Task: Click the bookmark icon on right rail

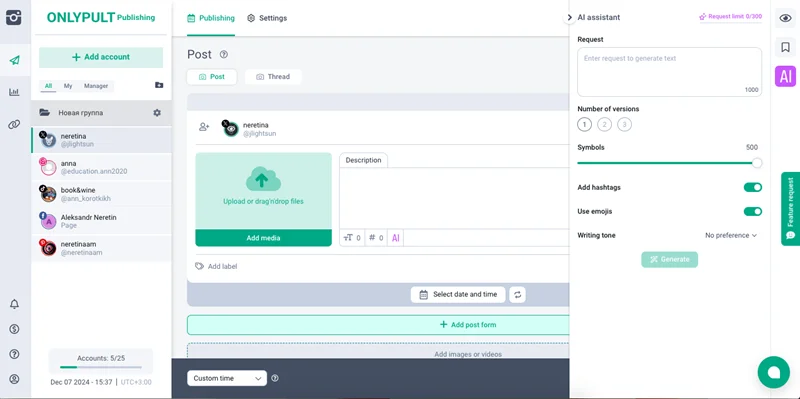Action: tap(785, 47)
